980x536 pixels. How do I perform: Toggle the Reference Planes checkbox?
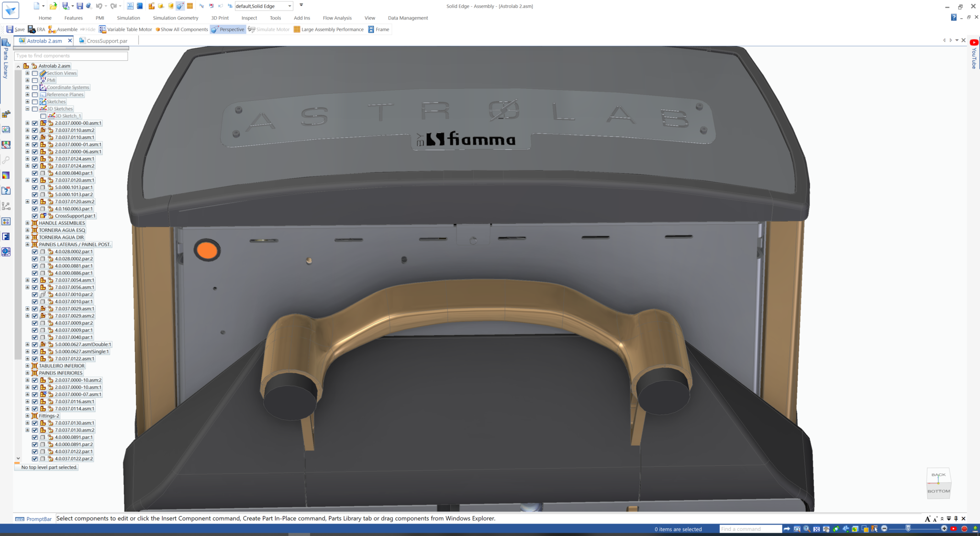(x=35, y=95)
